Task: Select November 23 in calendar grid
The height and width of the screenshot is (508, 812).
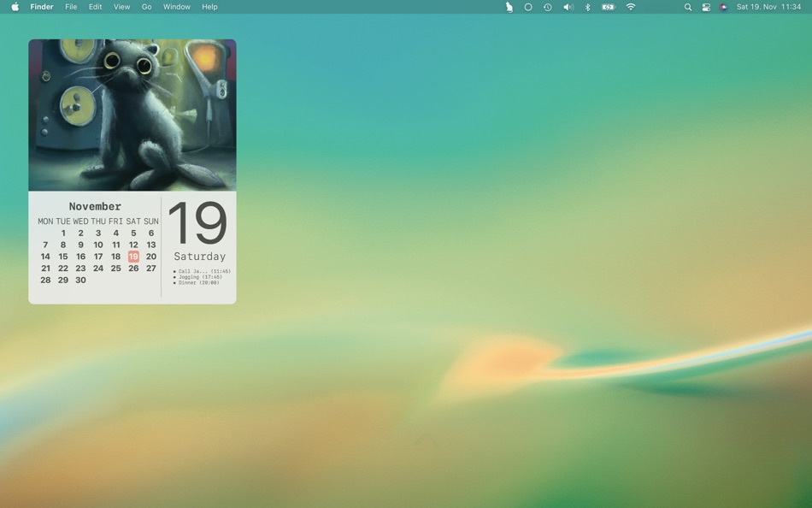Action: point(81,268)
